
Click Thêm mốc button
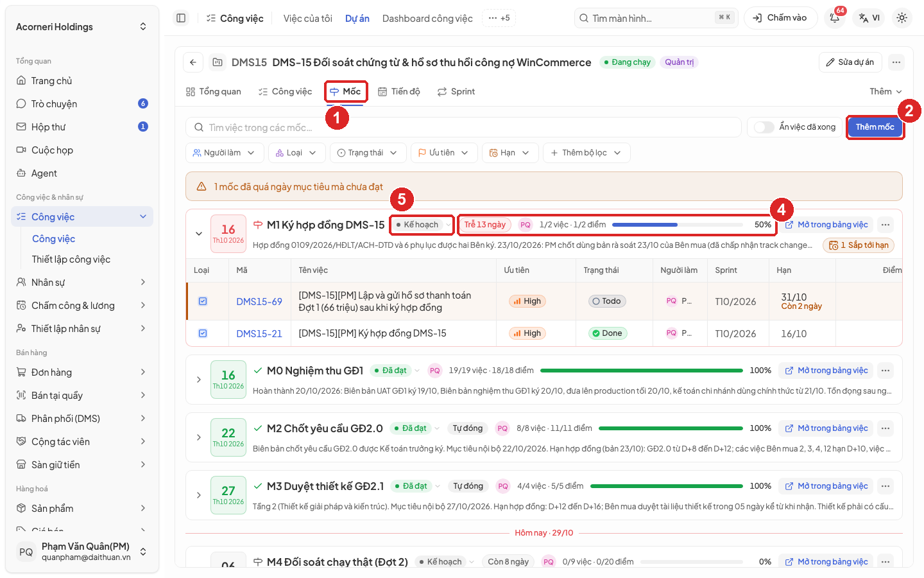pyautogui.click(x=875, y=127)
